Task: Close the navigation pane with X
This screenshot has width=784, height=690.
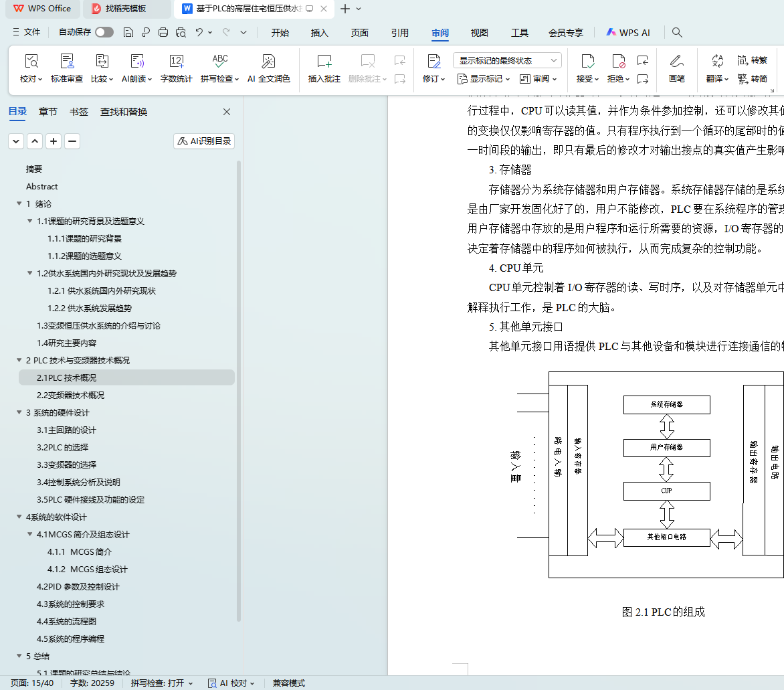Action: point(227,112)
